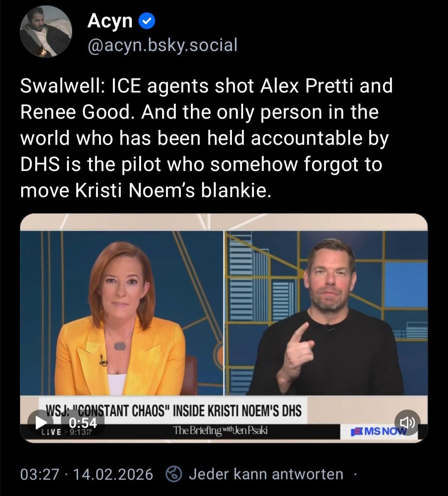
Task: Tap the reply-permission icon beside 'Jeder kann antworten'
Action: pos(174,474)
